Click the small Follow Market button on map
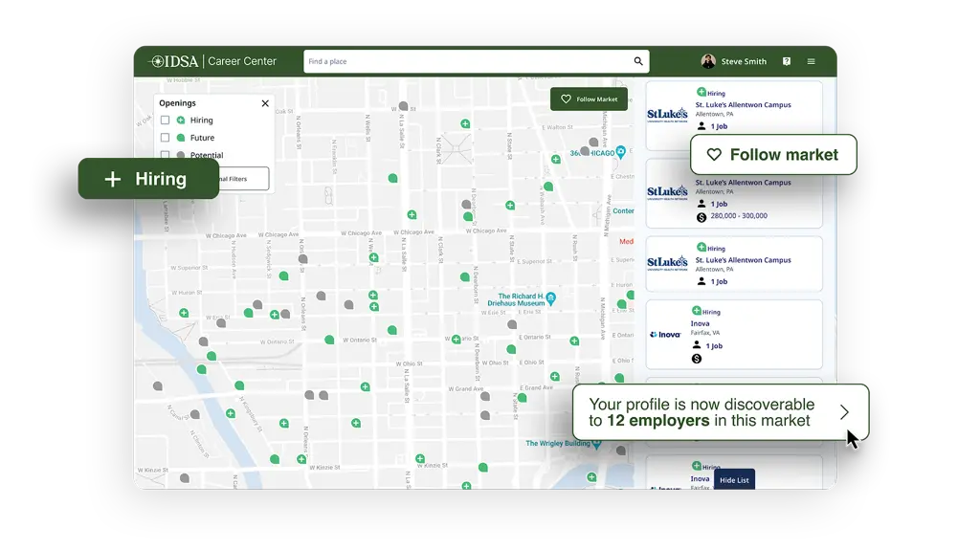Viewport: 980px width, 550px height. point(589,99)
